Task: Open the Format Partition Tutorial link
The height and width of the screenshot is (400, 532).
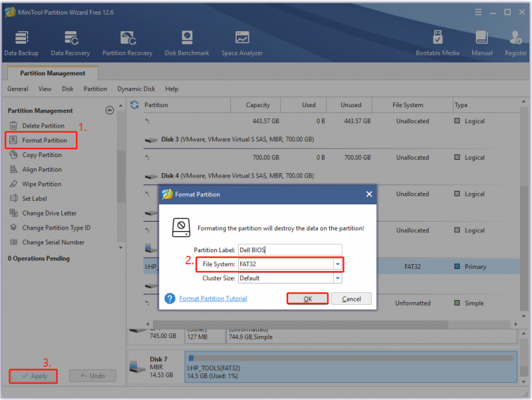Action: coord(213,298)
